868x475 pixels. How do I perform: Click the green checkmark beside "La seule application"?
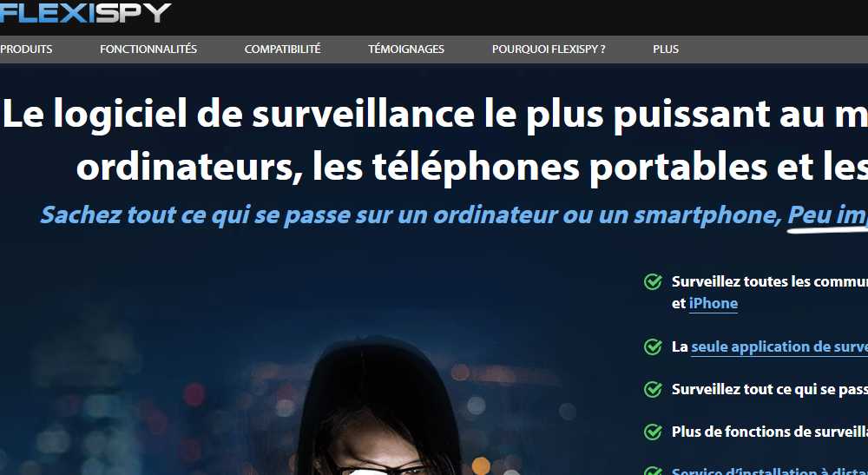click(x=654, y=347)
